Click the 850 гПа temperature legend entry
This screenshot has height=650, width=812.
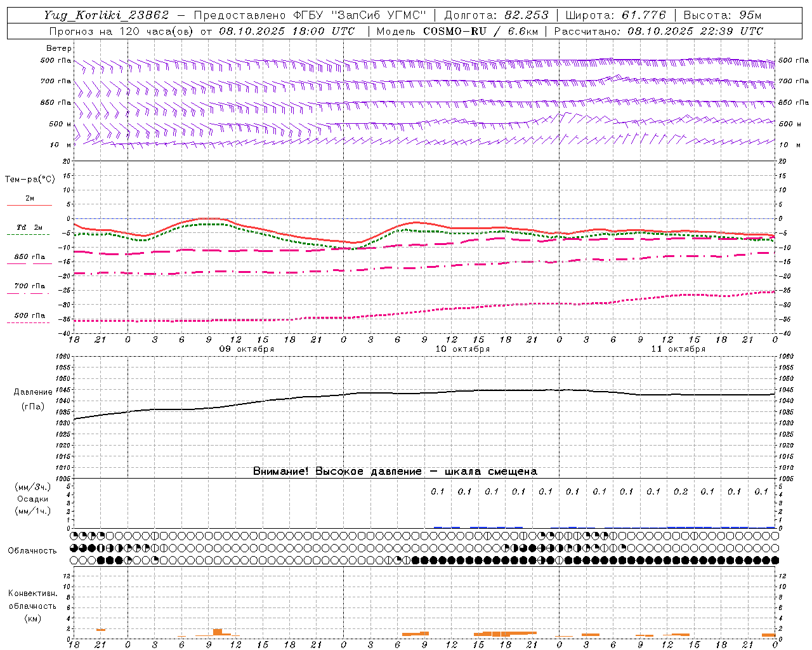[29, 257]
